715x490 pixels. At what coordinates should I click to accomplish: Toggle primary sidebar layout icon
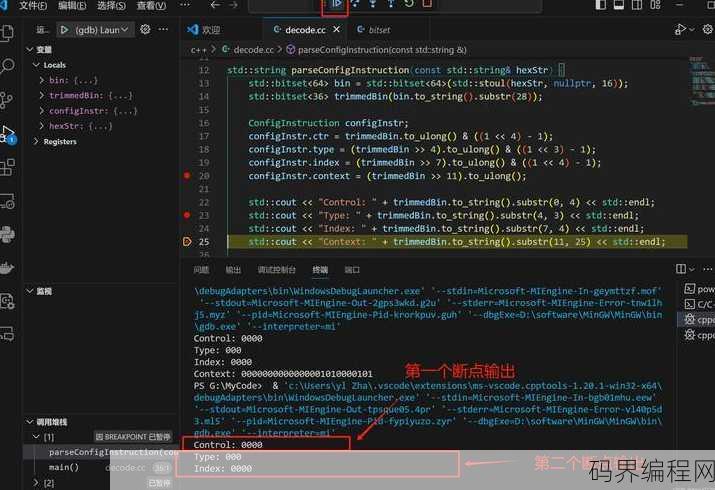pos(601,5)
